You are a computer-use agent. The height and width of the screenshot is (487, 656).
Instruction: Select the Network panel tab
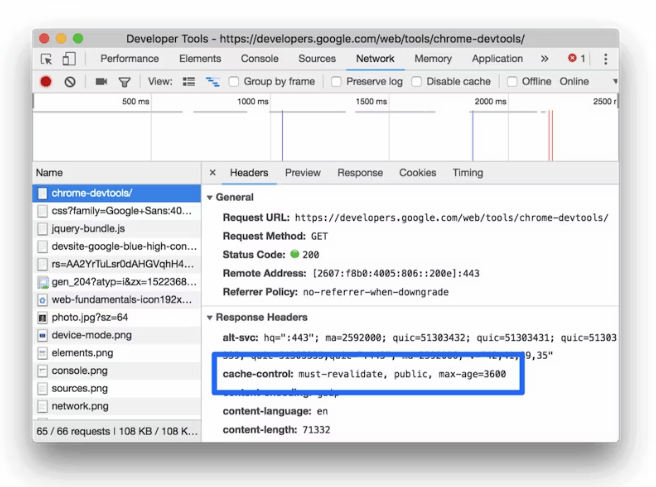(x=375, y=59)
